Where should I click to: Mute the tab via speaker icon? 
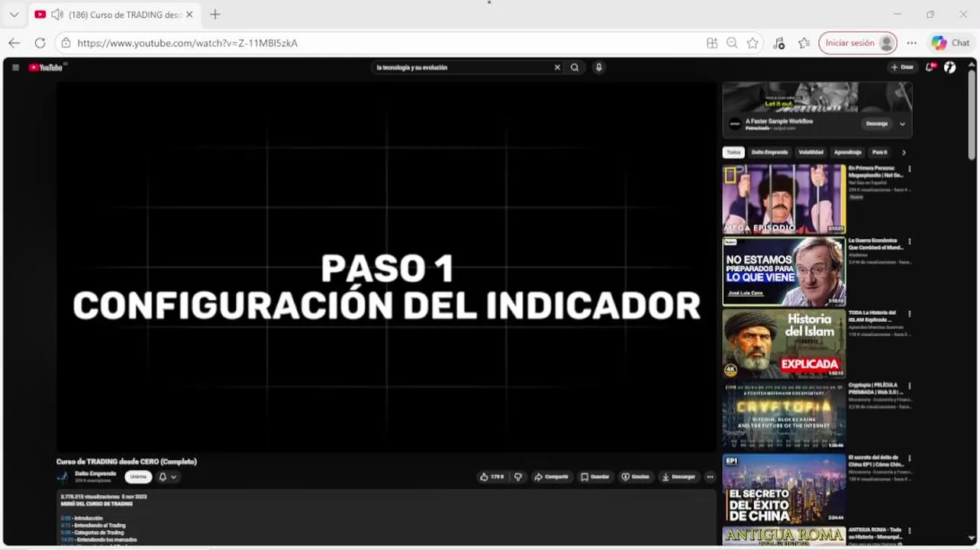[56, 15]
